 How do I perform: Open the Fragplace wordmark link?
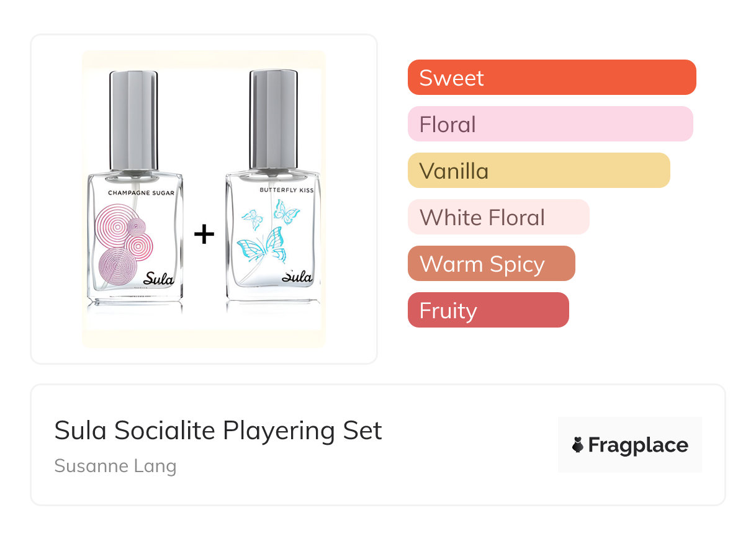tap(637, 445)
